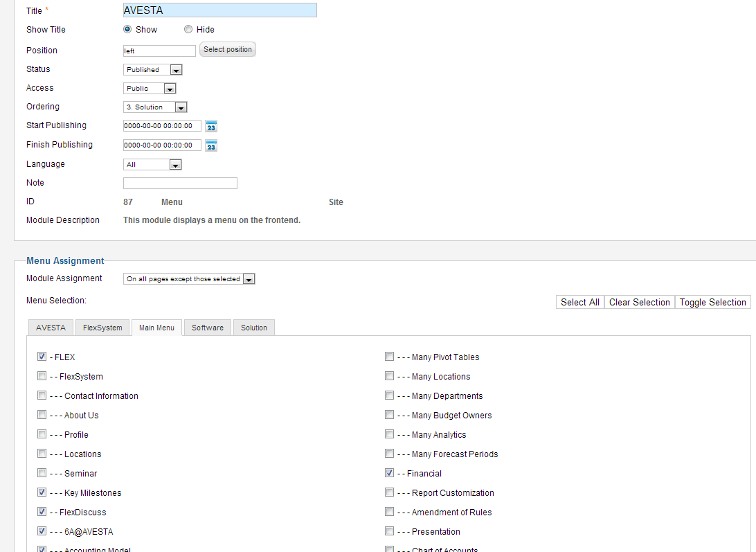Check the About Us checkbox
This screenshot has width=756, height=552.
pyautogui.click(x=42, y=414)
